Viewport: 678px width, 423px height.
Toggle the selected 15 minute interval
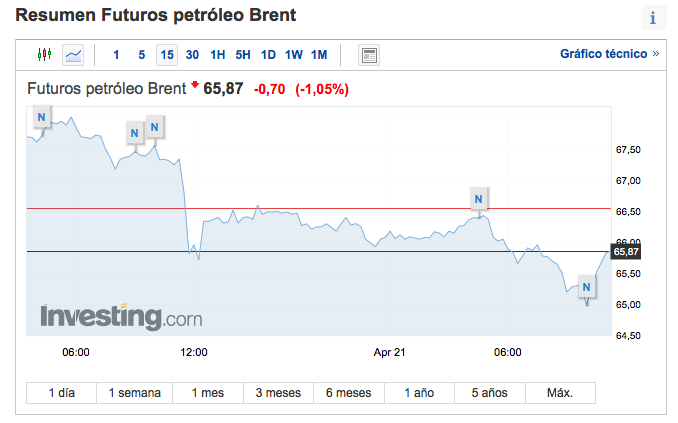pos(167,55)
